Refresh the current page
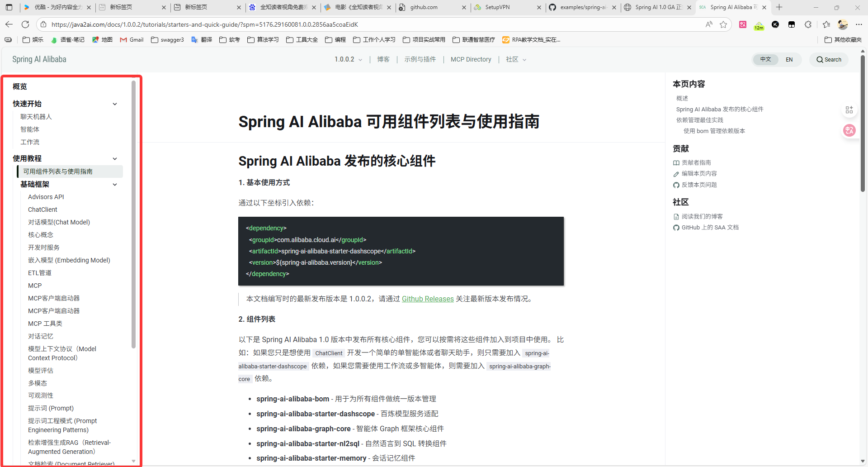This screenshot has height=467, width=868. click(25, 24)
